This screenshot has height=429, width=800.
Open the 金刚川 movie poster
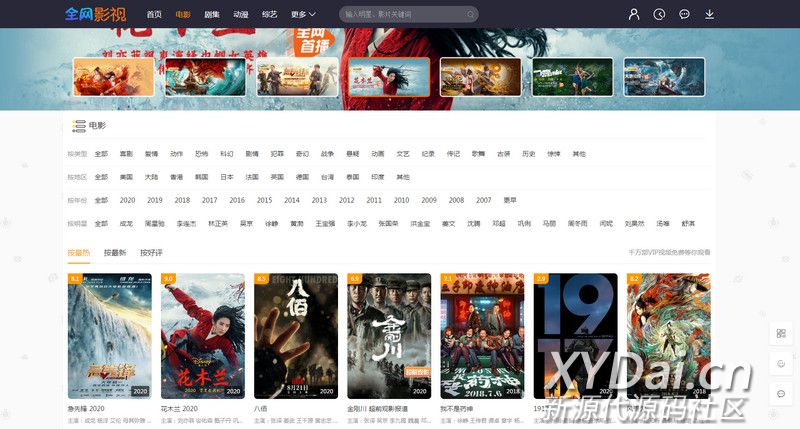point(389,336)
